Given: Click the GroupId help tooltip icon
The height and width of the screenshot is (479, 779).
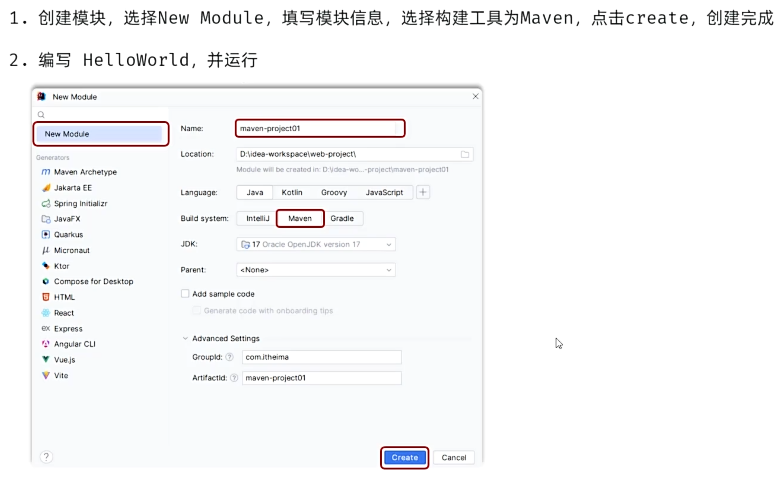Looking at the screenshot, I should pos(229,357).
